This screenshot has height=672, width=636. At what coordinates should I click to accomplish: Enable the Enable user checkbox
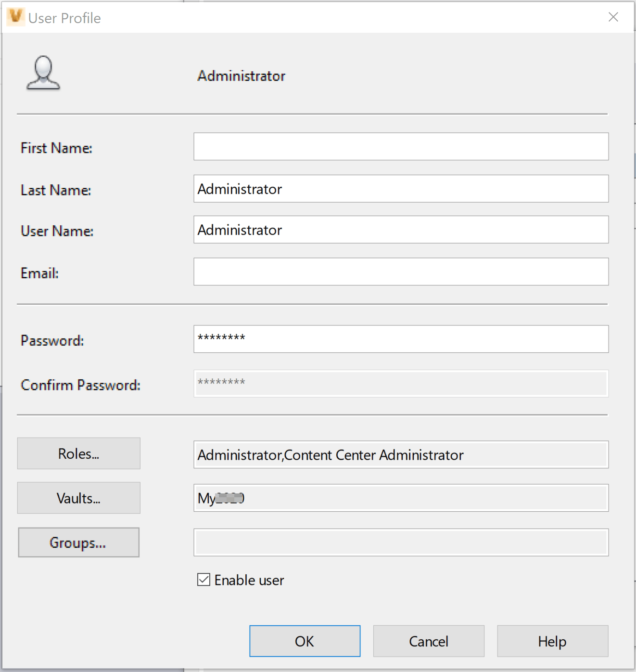point(203,580)
